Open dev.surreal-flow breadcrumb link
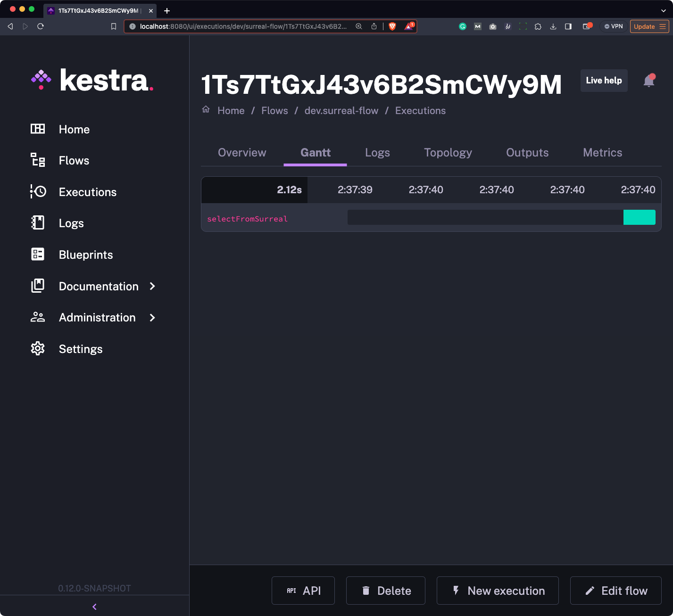This screenshot has width=673, height=616. (341, 111)
